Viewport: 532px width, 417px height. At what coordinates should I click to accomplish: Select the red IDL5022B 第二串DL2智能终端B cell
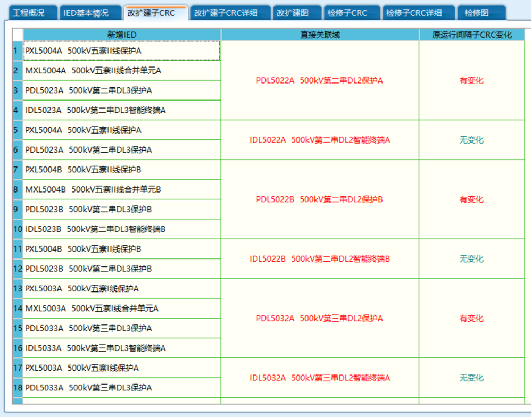pyautogui.click(x=320, y=259)
